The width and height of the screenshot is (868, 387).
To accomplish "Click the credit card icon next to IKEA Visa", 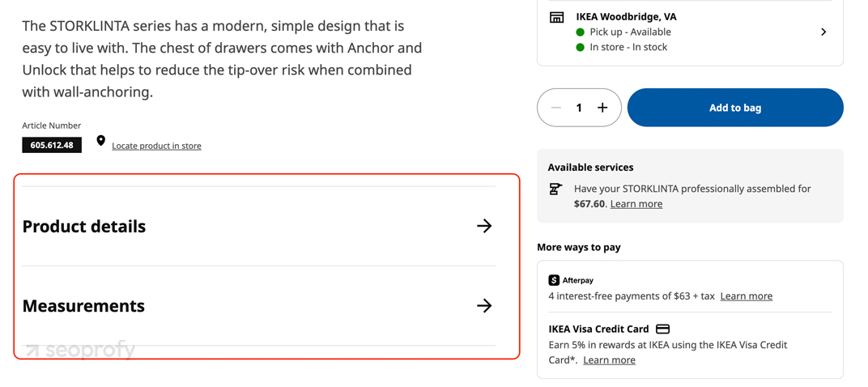I will (x=662, y=329).
